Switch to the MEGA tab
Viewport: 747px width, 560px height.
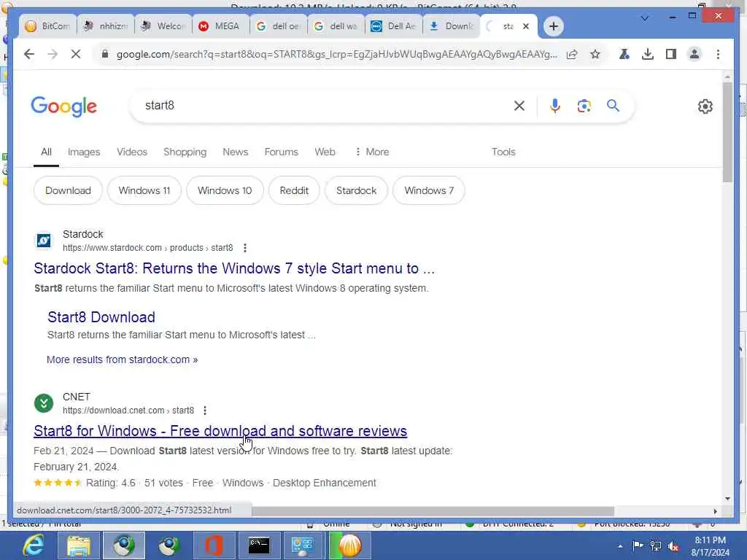coord(220,26)
